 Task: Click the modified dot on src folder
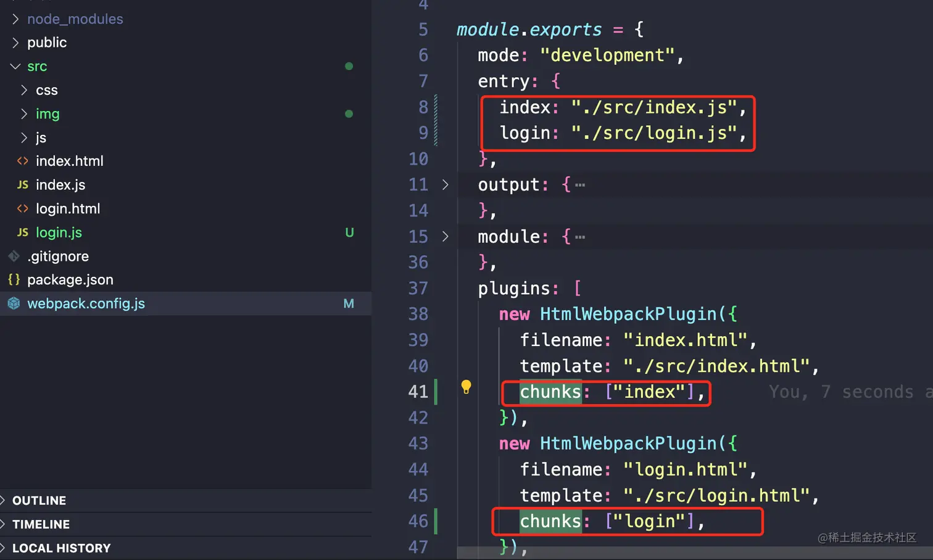pos(349,66)
